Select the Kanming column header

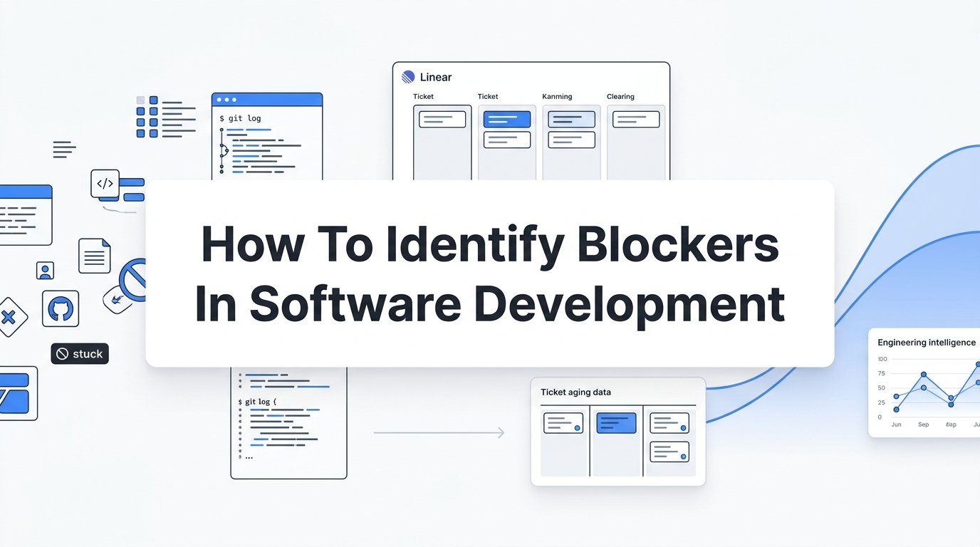557,97
